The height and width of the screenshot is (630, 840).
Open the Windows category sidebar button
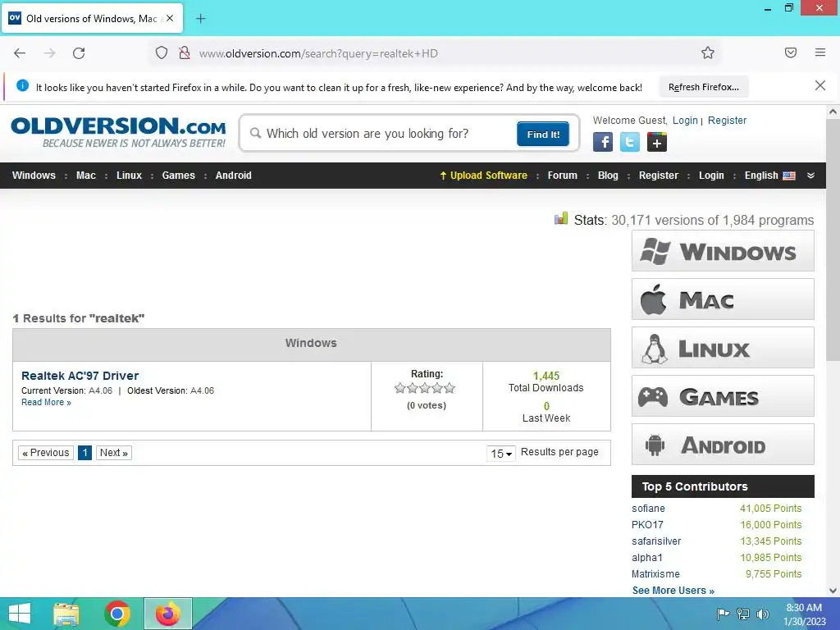723,251
